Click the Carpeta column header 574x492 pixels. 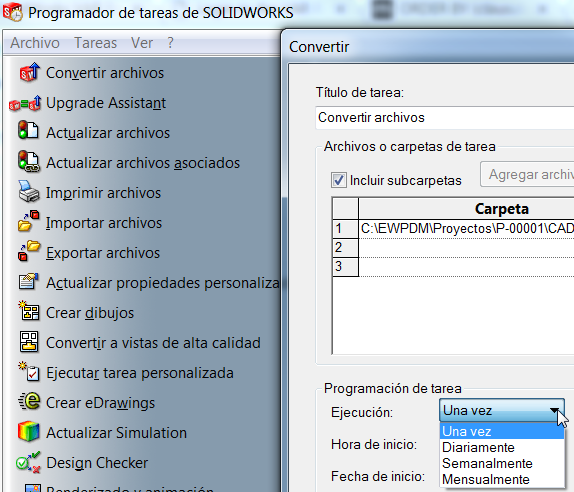pos(466,209)
